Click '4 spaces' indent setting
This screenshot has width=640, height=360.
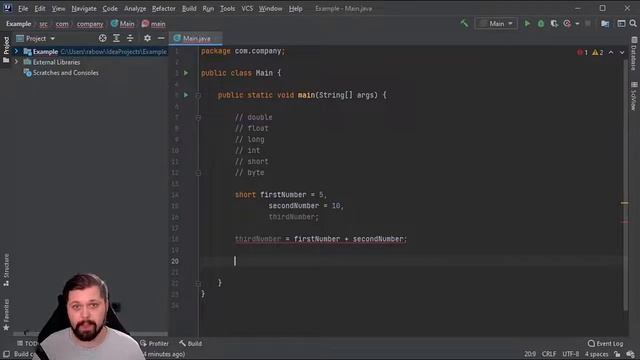[596, 354]
